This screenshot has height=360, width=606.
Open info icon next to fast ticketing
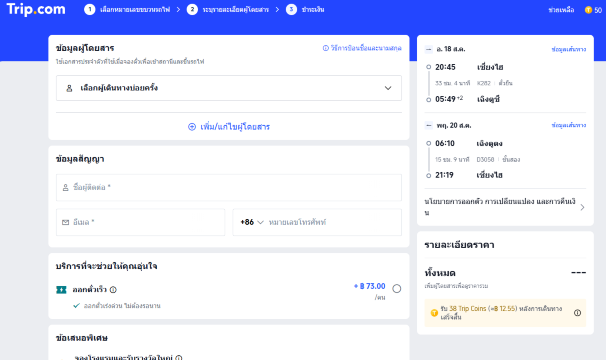pyautogui.click(x=113, y=290)
